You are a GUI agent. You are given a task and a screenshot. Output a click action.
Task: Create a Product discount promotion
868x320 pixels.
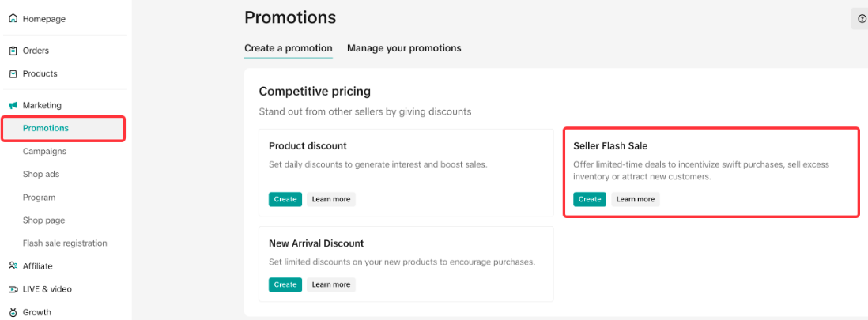tap(285, 199)
